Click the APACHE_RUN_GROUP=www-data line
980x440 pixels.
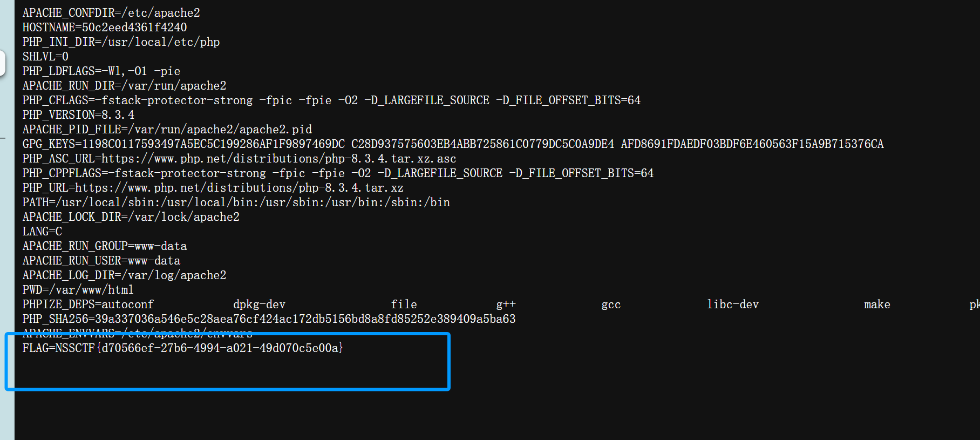pos(105,246)
